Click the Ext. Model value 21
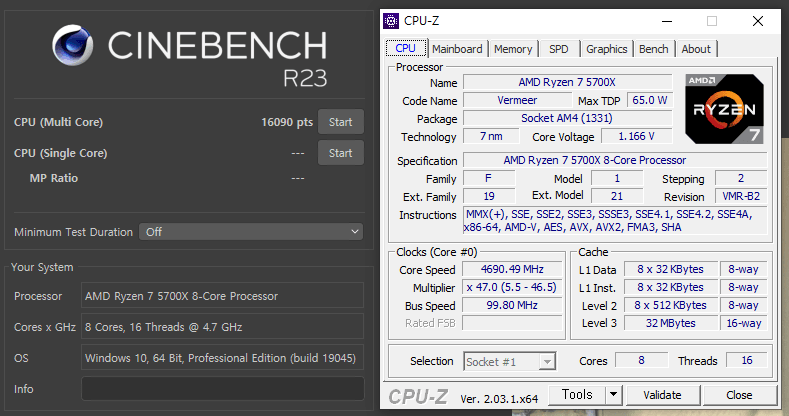789x416 pixels. tap(617, 196)
